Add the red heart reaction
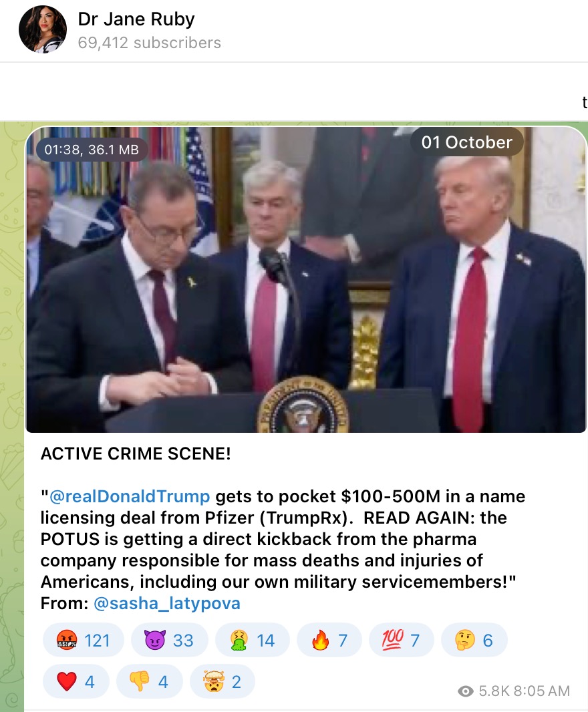The image size is (588, 712). pyautogui.click(x=76, y=681)
